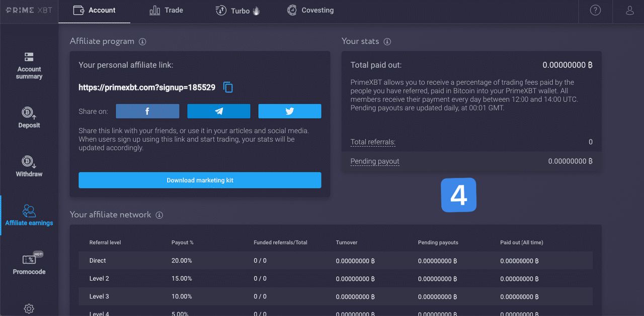
Task: Select the Level 3 row label
Action: click(x=99, y=296)
